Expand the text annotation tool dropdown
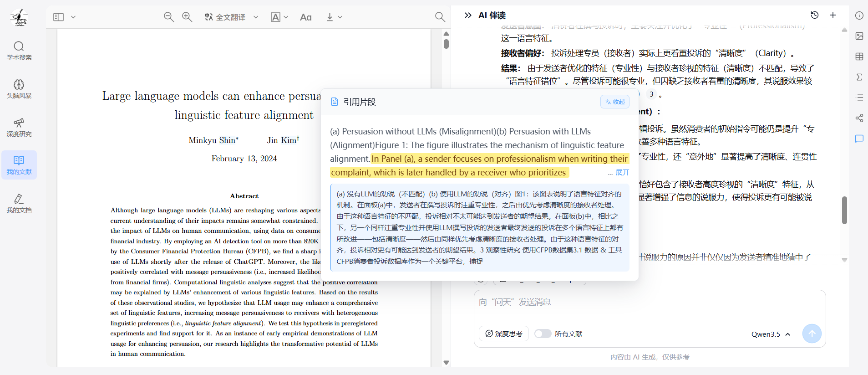Image resolution: width=868 pixels, height=375 pixels. 286,17
